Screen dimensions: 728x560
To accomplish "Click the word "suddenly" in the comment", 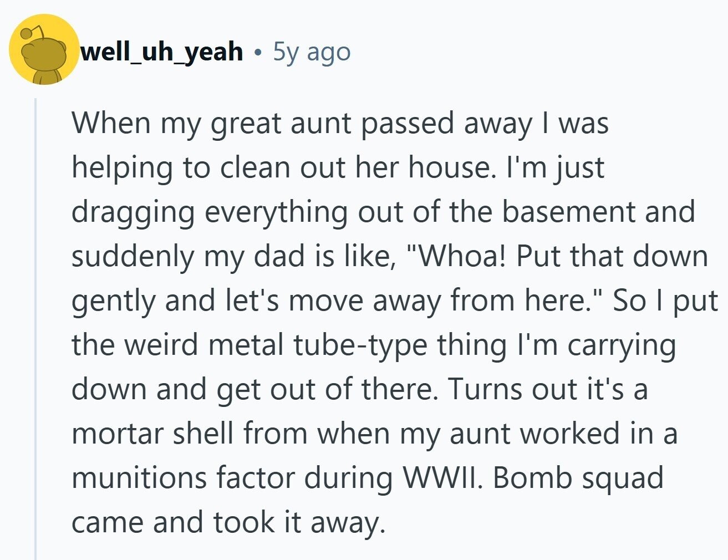I will [131, 256].
